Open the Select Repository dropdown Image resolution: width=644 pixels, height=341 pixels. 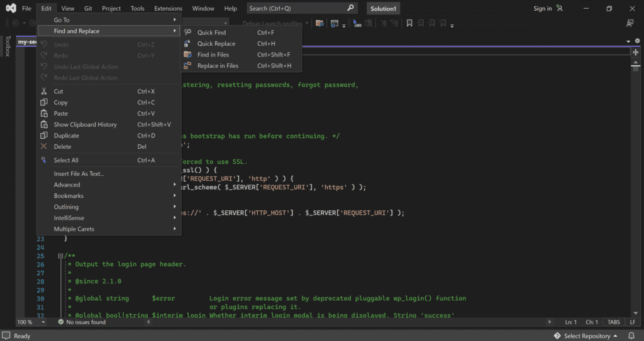pos(586,336)
